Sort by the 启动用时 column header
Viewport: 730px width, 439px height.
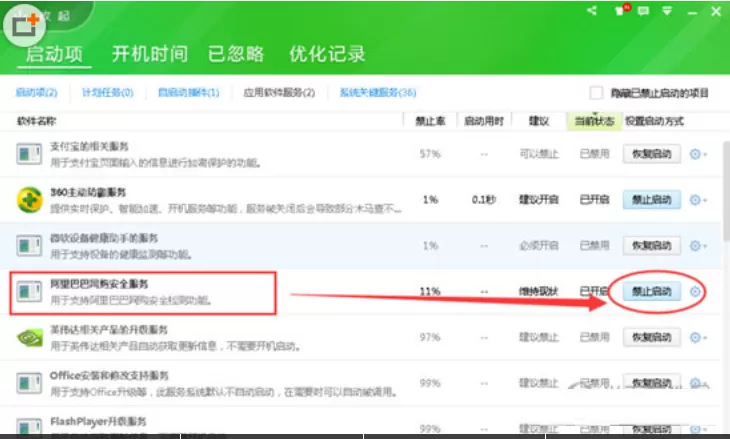click(x=484, y=121)
